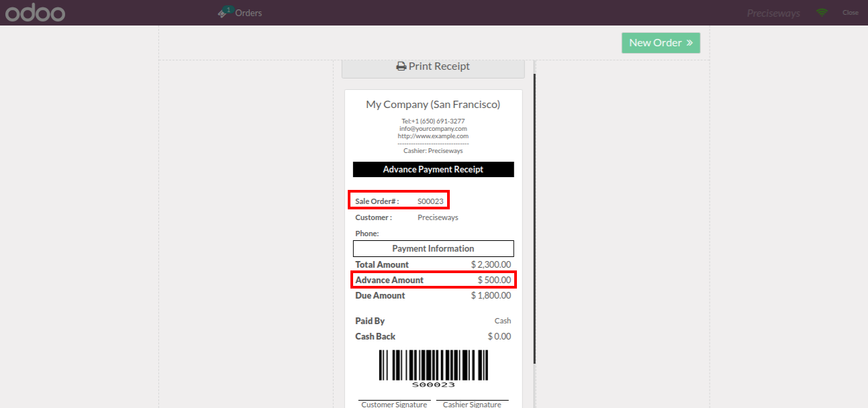Click the Payment Information section header
Screen dimensions: 868x408
pyautogui.click(x=433, y=248)
